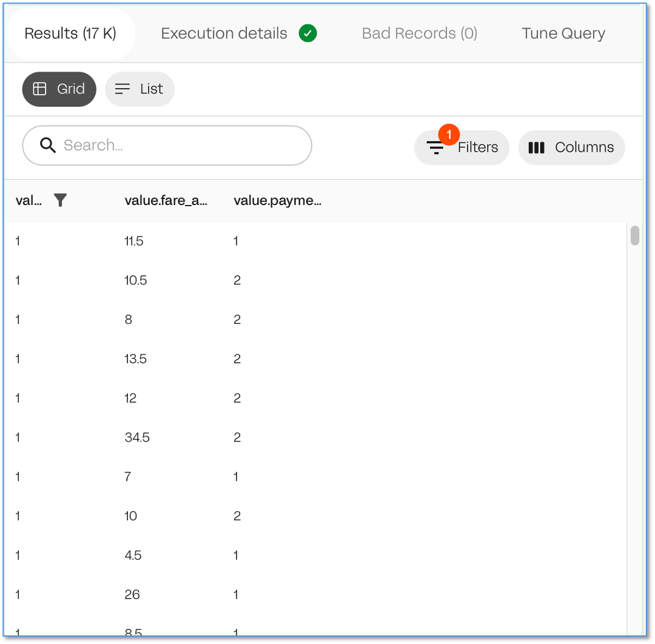Screen dimensions: 655x644
Task: Click the vertical scrollbar thumb
Action: point(635,235)
